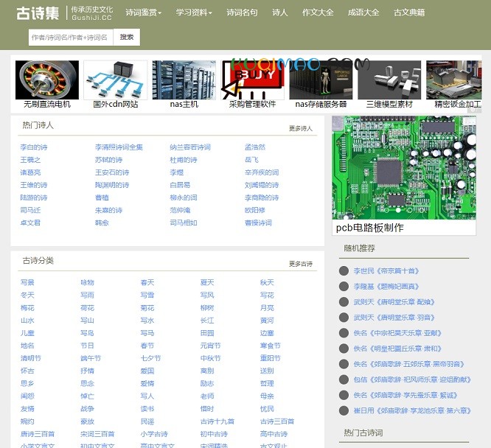Select the 爱国 poem category

click(147, 371)
